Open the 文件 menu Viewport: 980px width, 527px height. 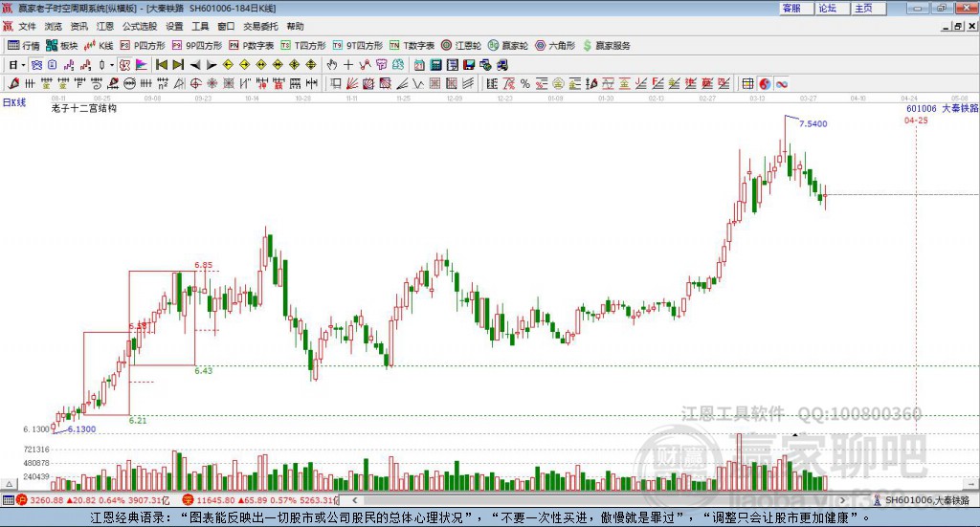coord(27,26)
